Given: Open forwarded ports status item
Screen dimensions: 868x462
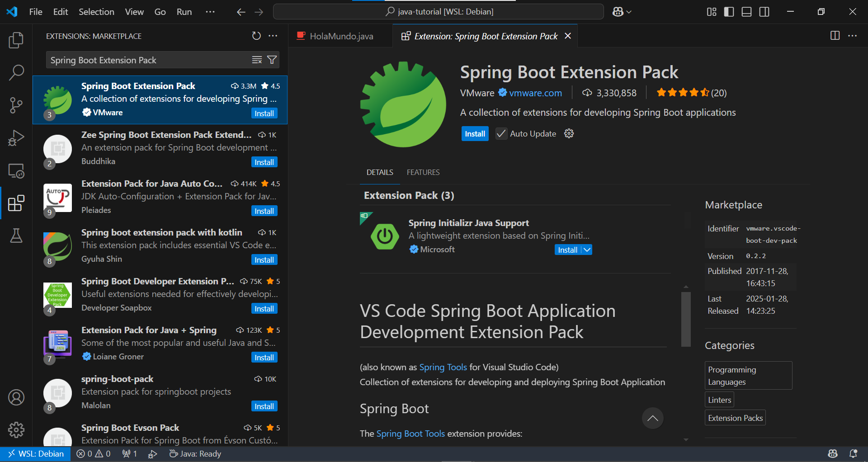Looking at the screenshot, I should (130, 454).
